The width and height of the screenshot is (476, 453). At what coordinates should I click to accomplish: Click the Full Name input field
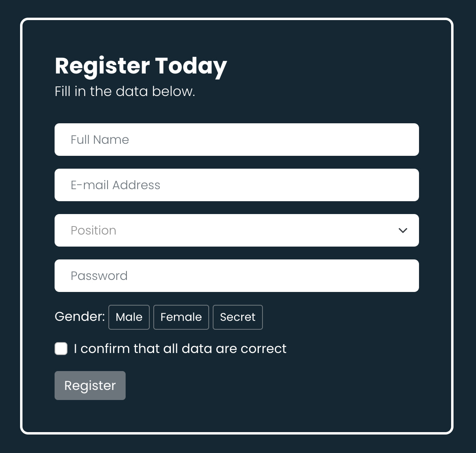237,139
